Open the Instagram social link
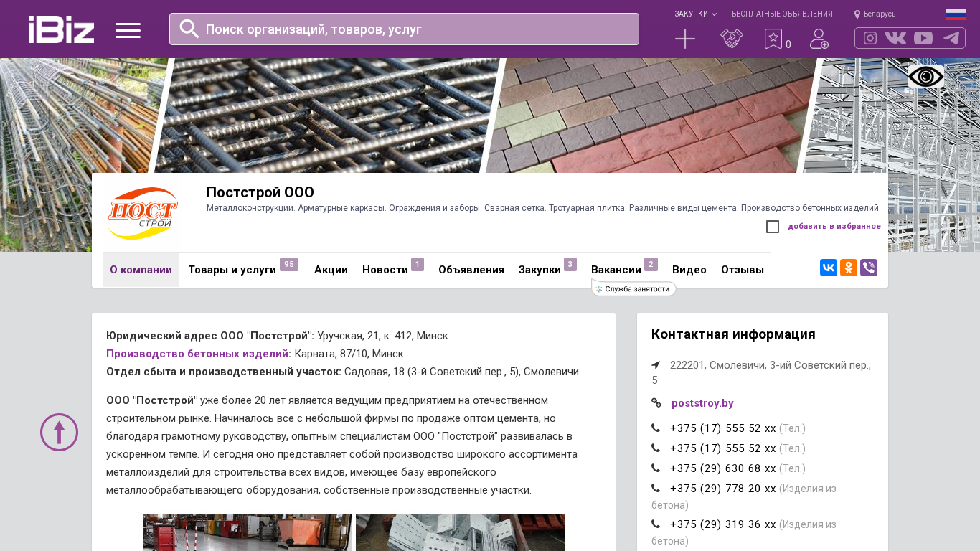980x551 pixels. click(870, 38)
